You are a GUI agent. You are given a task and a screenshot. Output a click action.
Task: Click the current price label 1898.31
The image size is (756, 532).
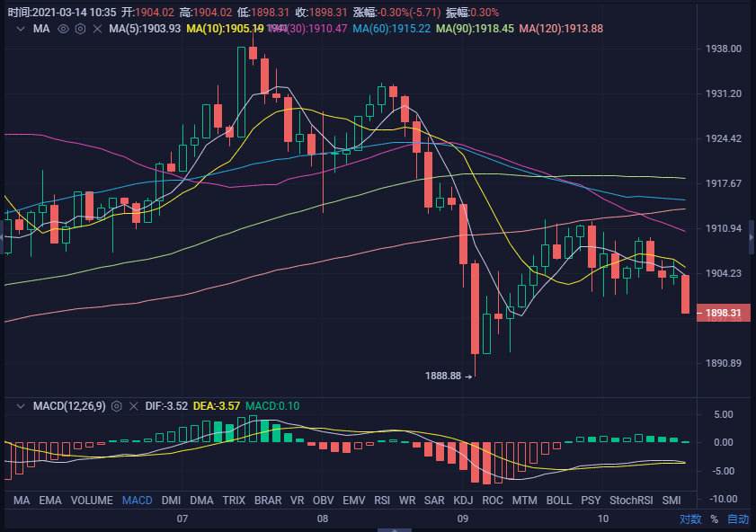pos(724,313)
